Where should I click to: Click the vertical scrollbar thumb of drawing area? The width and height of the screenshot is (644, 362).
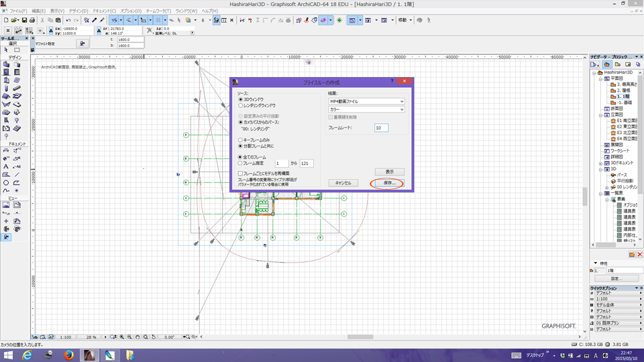coord(585,196)
